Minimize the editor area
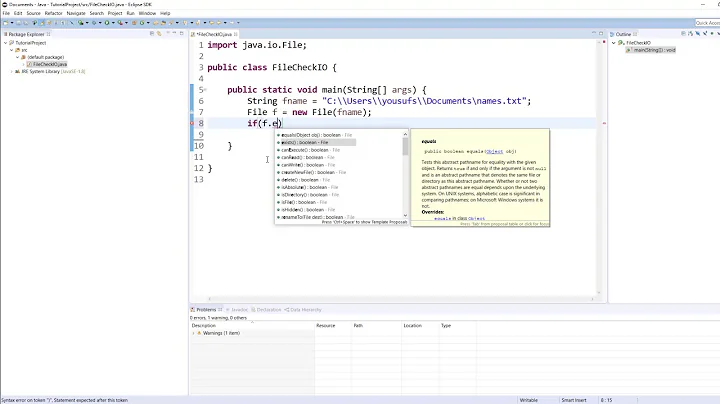This screenshot has width=720, height=404. pyautogui.click(x=594, y=33)
